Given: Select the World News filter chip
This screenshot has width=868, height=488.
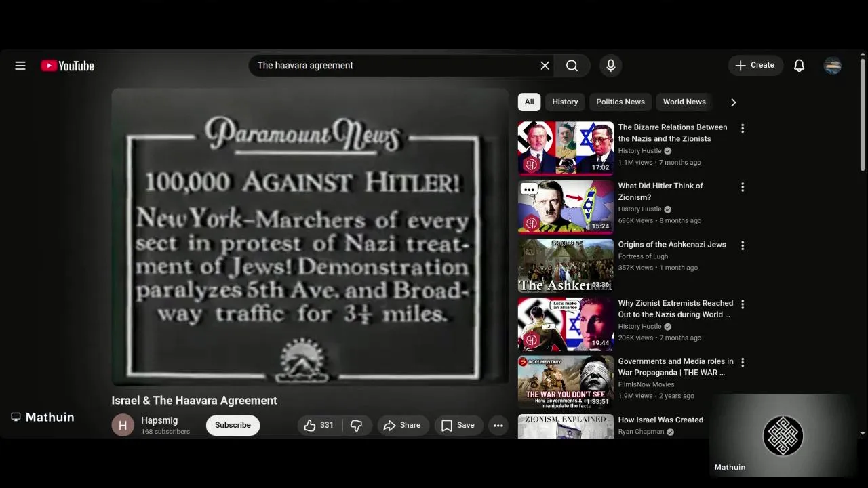Looking at the screenshot, I should (684, 102).
